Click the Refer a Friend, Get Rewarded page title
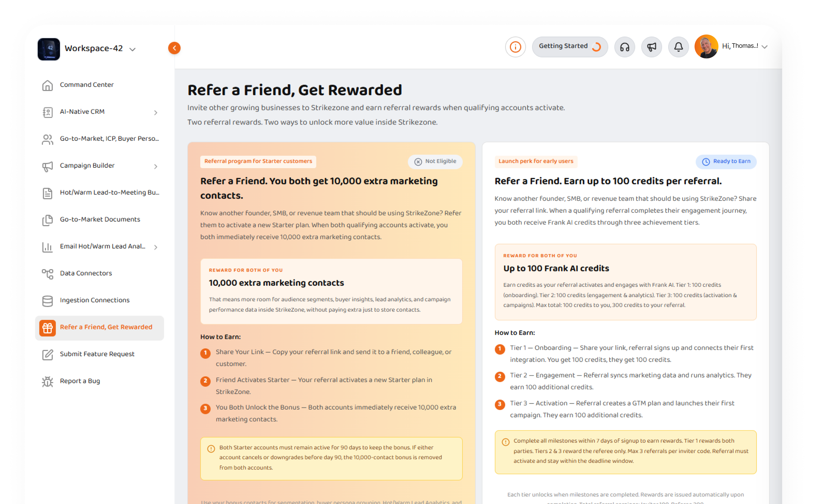Screen dimensions: 814x504 [x=295, y=90]
